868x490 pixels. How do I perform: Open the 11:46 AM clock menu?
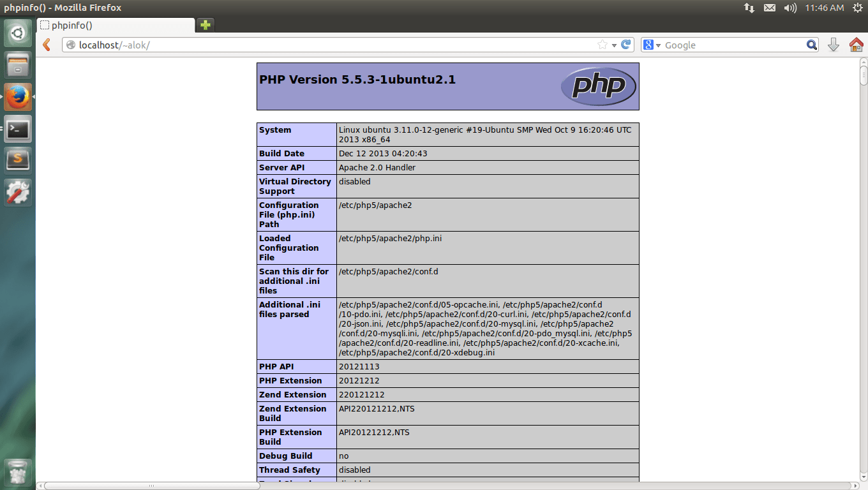pyautogui.click(x=824, y=8)
